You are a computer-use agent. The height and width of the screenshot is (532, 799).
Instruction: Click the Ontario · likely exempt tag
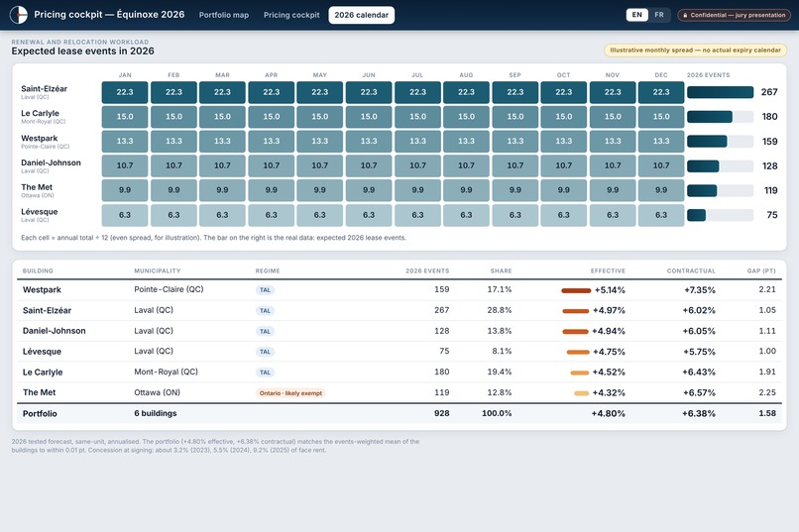290,393
